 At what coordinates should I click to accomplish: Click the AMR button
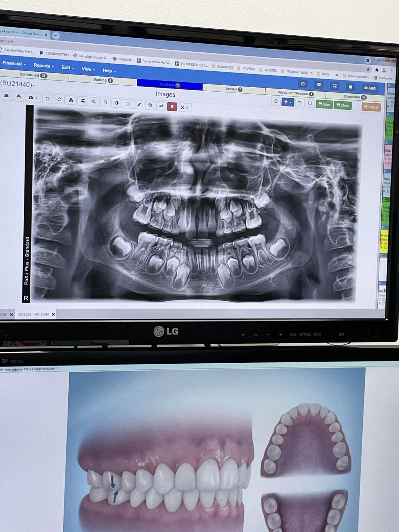click(x=370, y=88)
